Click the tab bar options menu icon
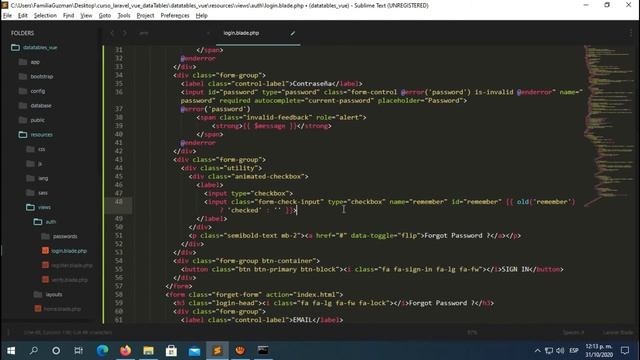Viewport: 640px width, 360px height. [630, 33]
